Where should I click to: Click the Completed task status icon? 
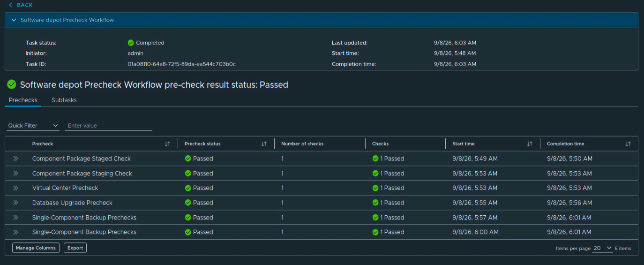click(131, 43)
